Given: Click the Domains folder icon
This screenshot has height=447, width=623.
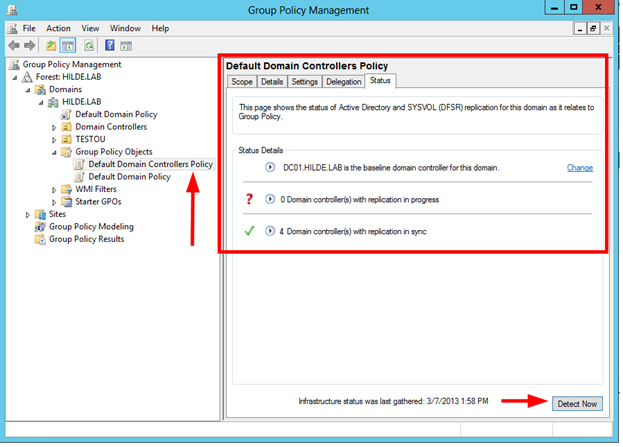Looking at the screenshot, I should click(41, 89).
